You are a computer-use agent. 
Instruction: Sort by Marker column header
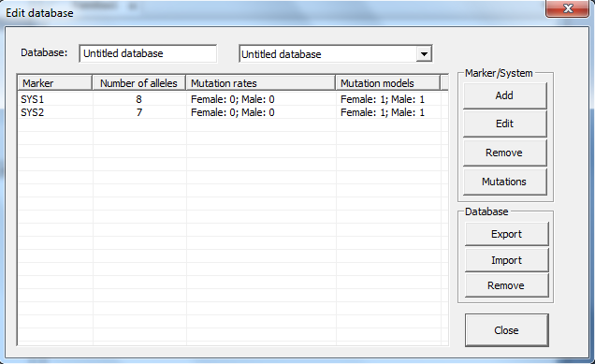point(54,83)
